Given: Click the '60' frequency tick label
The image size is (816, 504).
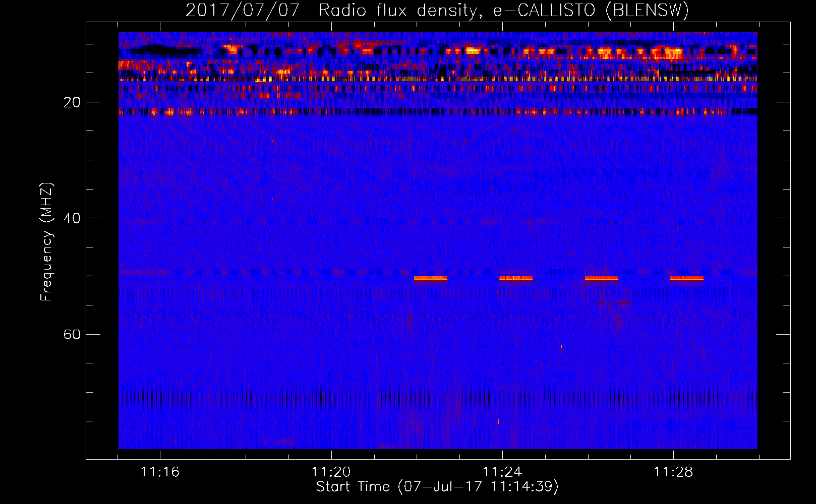Looking at the screenshot, I should tap(72, 334).
